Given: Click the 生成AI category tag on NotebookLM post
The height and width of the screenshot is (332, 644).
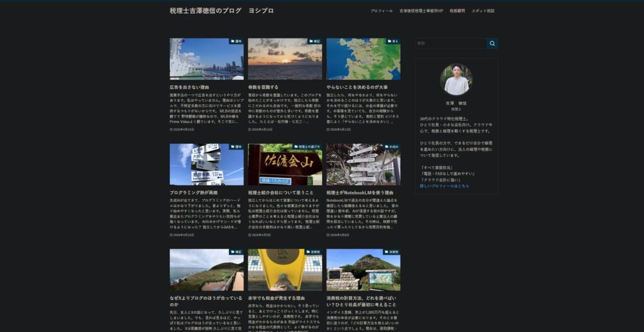Looking at the screenshot, I should (x=391, y=147).
